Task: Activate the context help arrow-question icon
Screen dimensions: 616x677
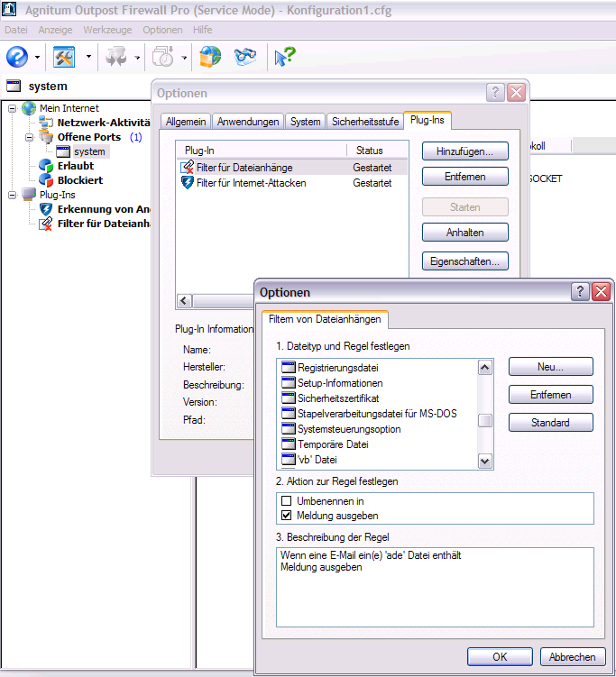Action: pos(285,57)
